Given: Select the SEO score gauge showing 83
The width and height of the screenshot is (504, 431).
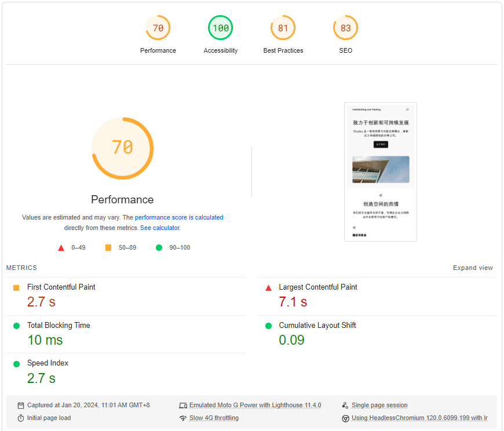Looking at the screenshot, I should (x=345, y=28).
